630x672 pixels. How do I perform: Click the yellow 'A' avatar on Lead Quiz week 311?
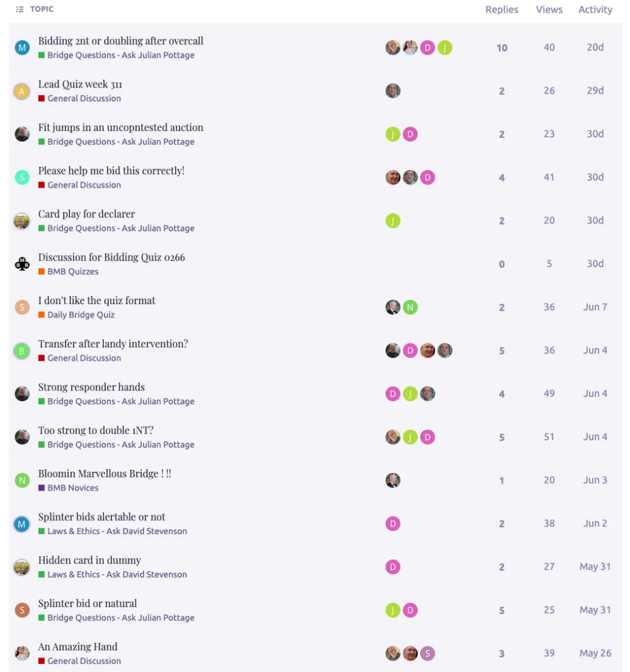22,91
